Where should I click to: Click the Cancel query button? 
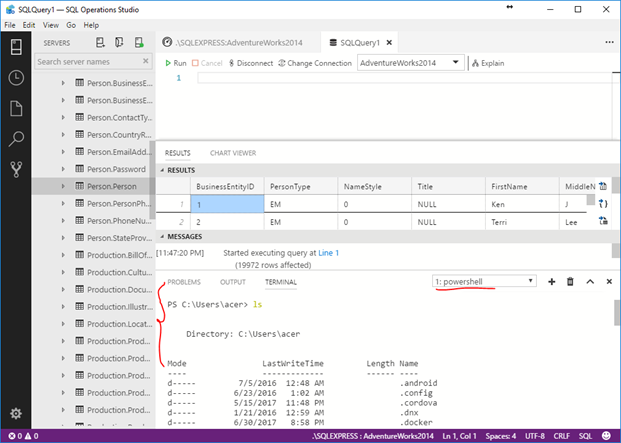pyautogui.click(x=207, y=63)
